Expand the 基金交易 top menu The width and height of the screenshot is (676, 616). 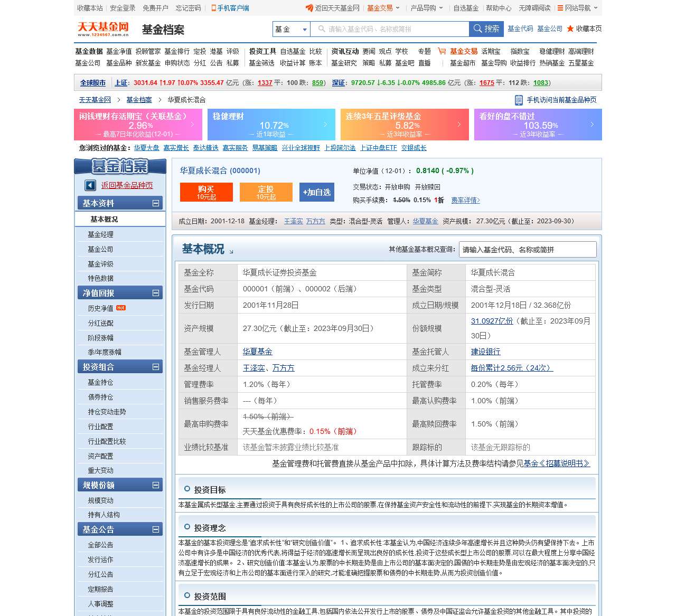click(x=383, y=8)
